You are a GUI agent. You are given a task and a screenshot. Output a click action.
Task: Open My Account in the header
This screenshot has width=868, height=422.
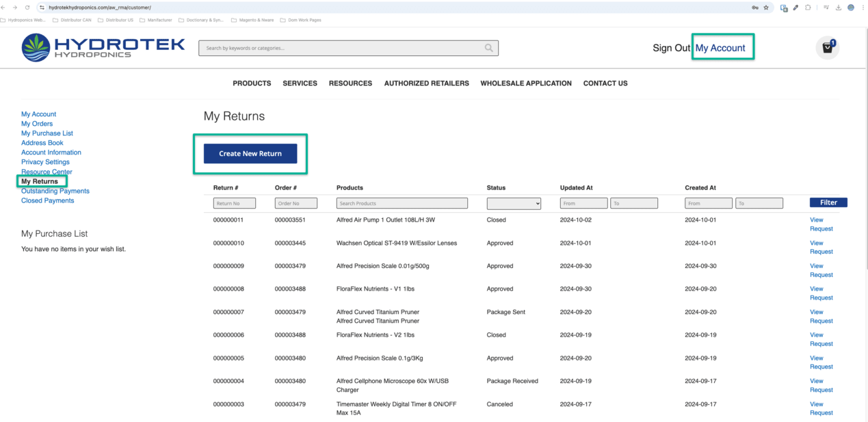point(720,48)
